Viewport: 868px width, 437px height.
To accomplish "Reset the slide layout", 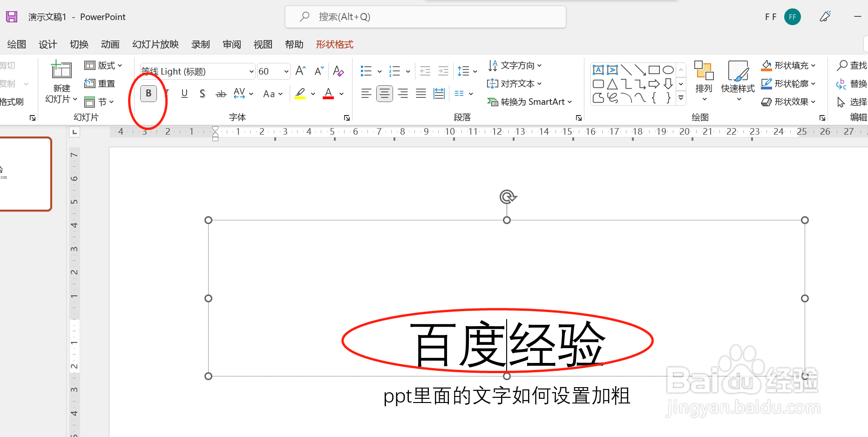I will tap(100, 83).
